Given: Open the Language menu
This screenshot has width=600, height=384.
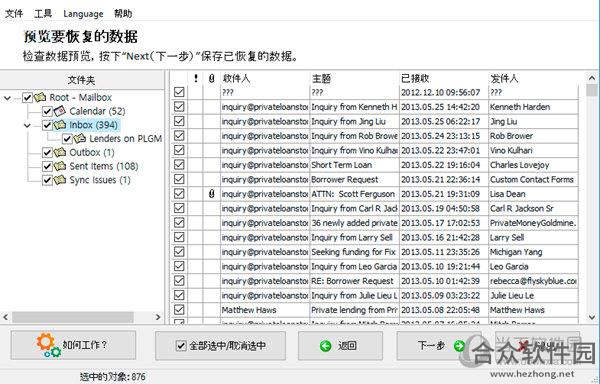Looking at the screenshot, I should pos(83,14).
